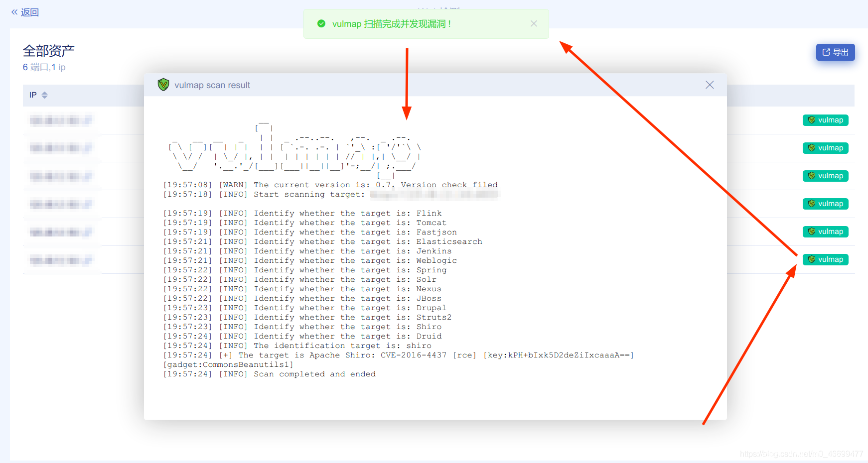Select the log line ending in Solr
868x463 pixels.
pos(300,280)
